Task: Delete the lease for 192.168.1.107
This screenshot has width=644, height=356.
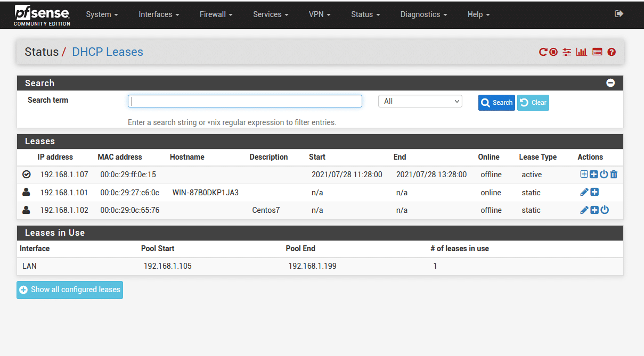Action: pos(614,174)
